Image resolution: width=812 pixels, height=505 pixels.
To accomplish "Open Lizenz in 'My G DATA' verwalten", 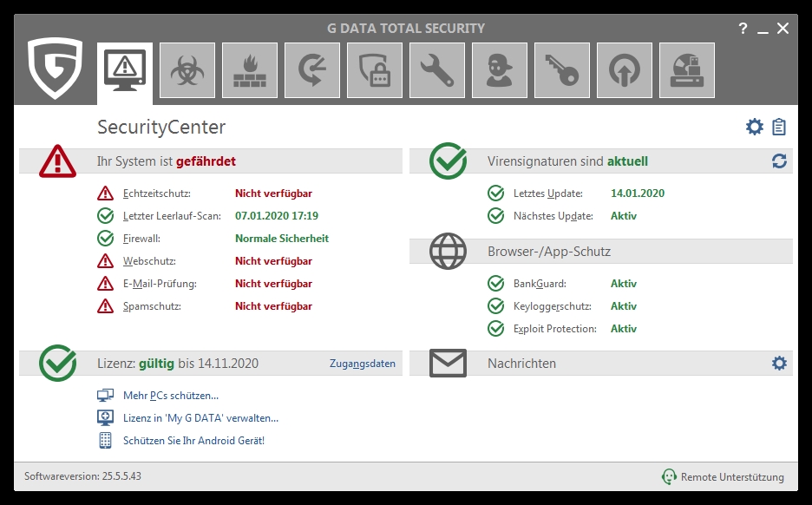I will (x=201, y=418).
